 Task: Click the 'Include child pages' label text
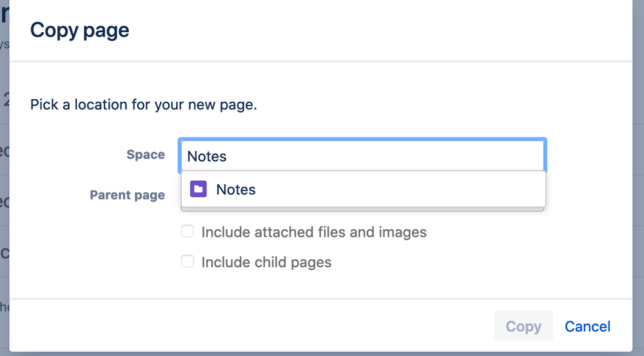tap(266, 262)
